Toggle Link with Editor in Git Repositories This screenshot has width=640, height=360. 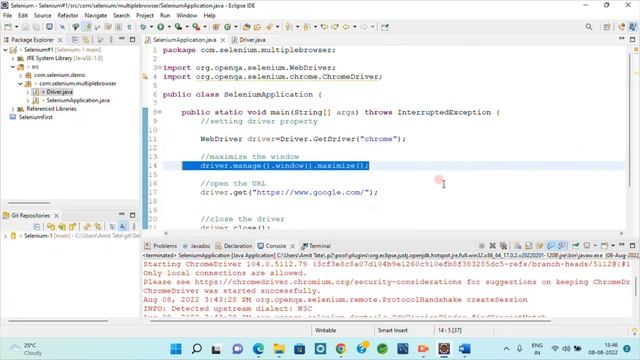pyautogui.click(x=98, y=227)
